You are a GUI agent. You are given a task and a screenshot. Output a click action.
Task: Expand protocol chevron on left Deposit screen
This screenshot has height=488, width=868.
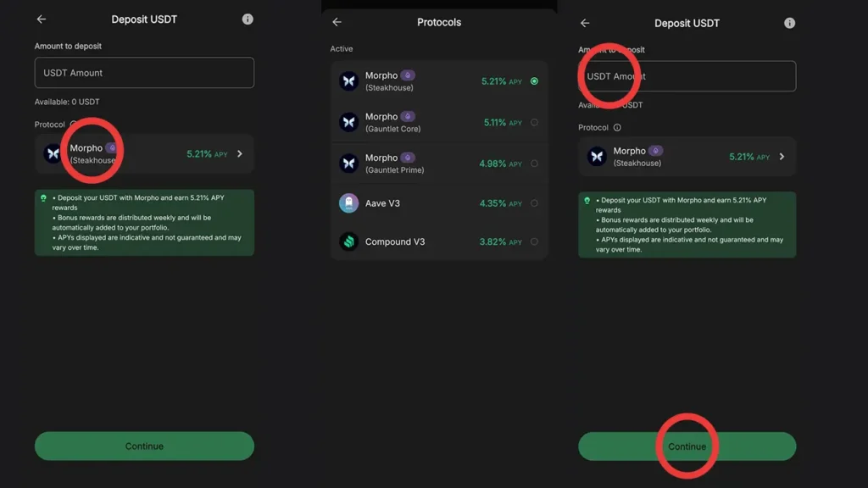pos(240,154)
